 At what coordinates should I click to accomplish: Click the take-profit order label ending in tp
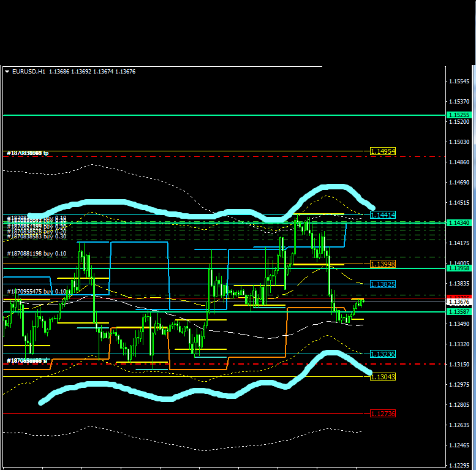(x=28, y=153)
